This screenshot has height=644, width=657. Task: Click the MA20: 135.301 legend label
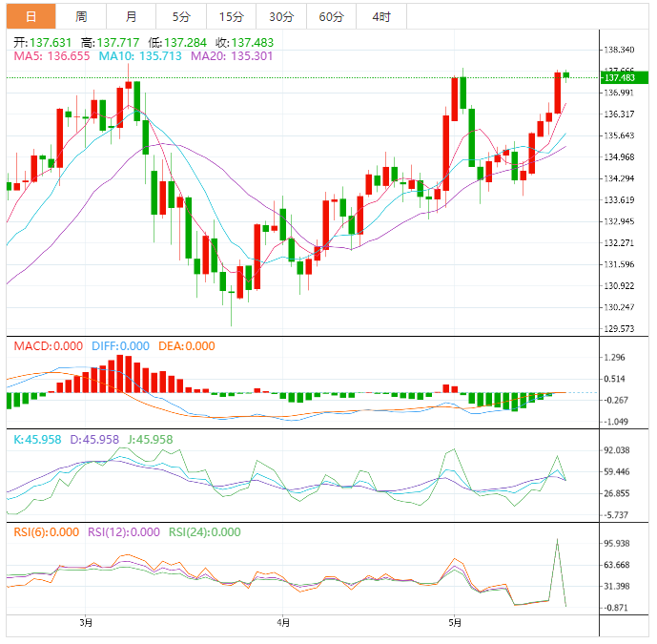point(232,56)
